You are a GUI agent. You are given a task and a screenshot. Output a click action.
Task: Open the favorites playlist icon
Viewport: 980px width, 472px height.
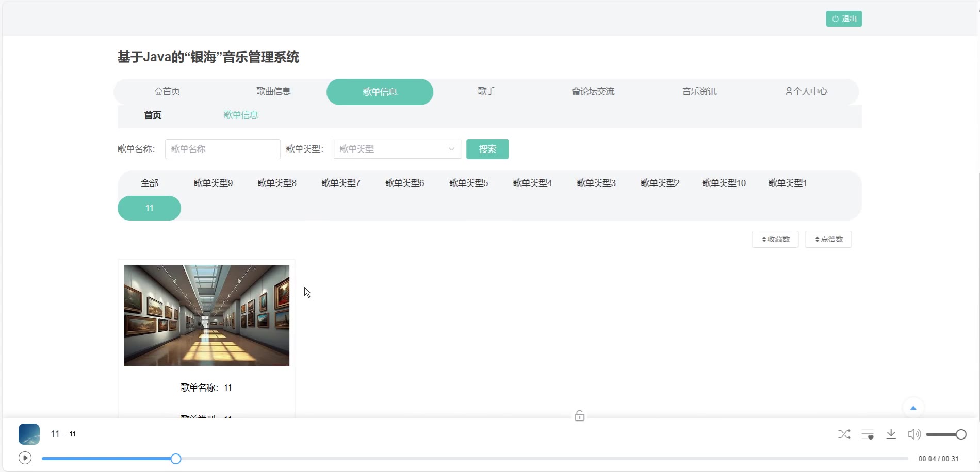868,434
